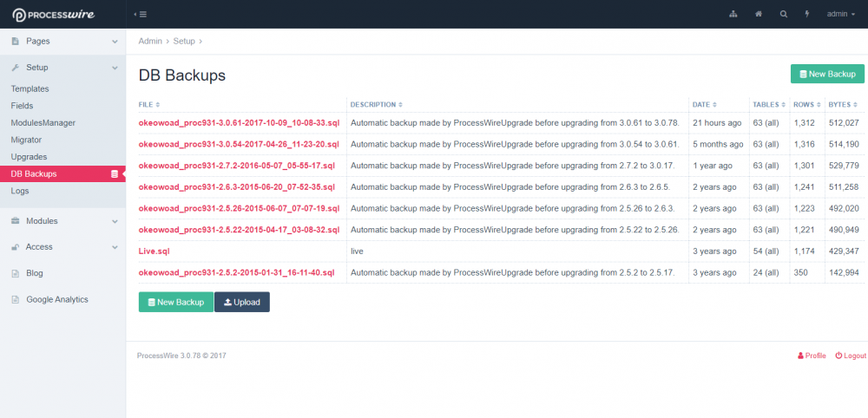Sort table by Date column header
Viewport: 868px width, 418px height.
704,105
